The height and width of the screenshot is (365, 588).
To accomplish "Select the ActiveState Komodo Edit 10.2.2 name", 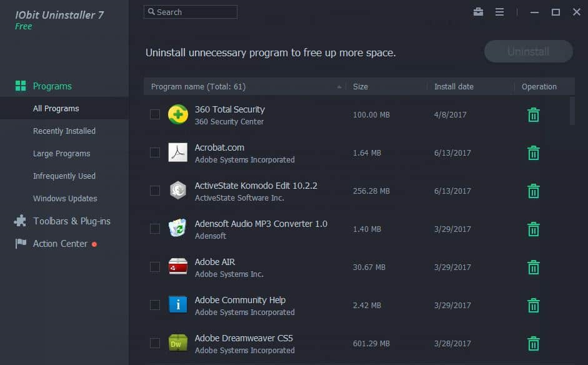I will pos(256,186).
